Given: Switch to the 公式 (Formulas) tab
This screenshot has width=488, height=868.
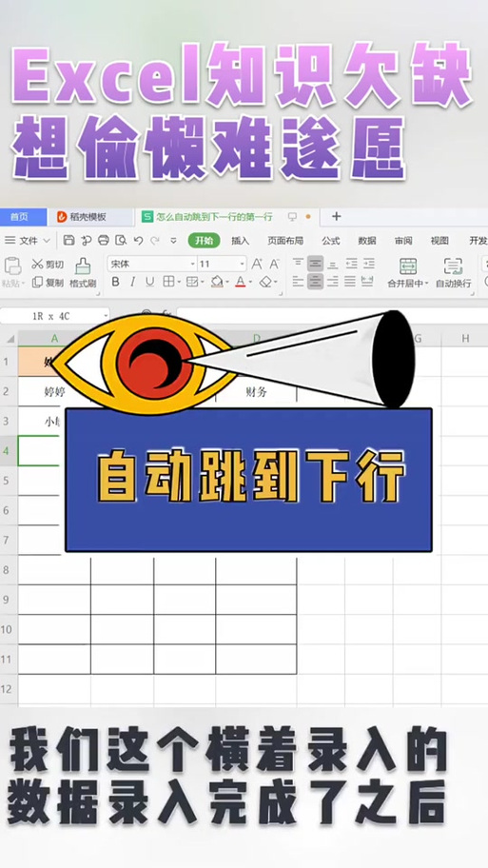Looking at the screenshot, I should 331,240.
